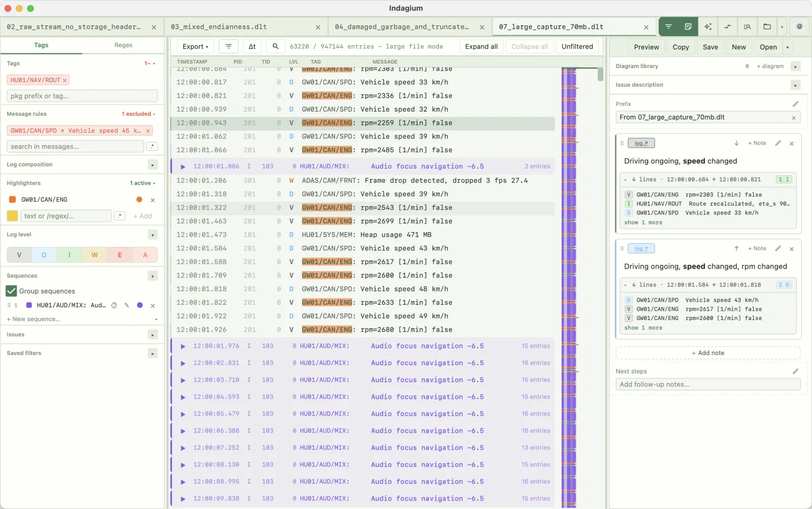
Task: Toggle the notes panel icon in top toolbar
Action: pyautogui.click(x=688, y=26)
